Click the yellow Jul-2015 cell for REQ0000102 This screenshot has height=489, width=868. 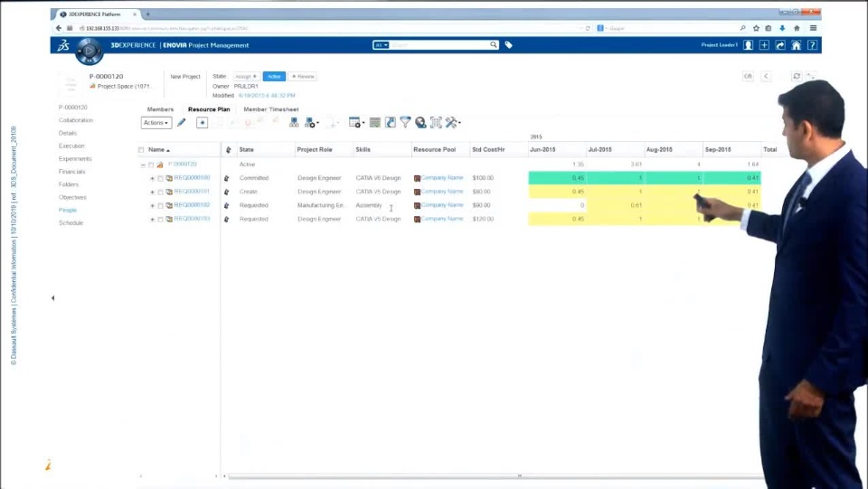click(616, 205)
